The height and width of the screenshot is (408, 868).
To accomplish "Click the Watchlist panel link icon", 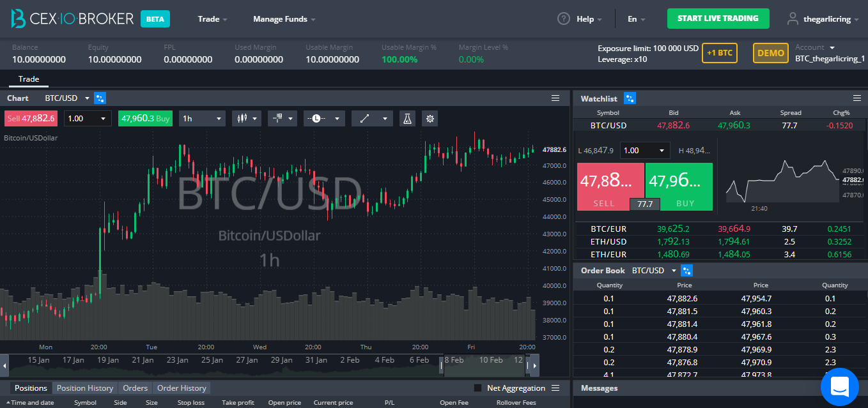I will (x=630, y=98).
